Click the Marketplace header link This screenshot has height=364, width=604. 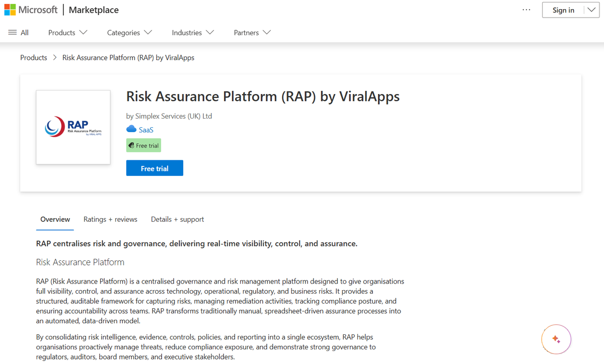pyautogui.click(x=94, y=10)
